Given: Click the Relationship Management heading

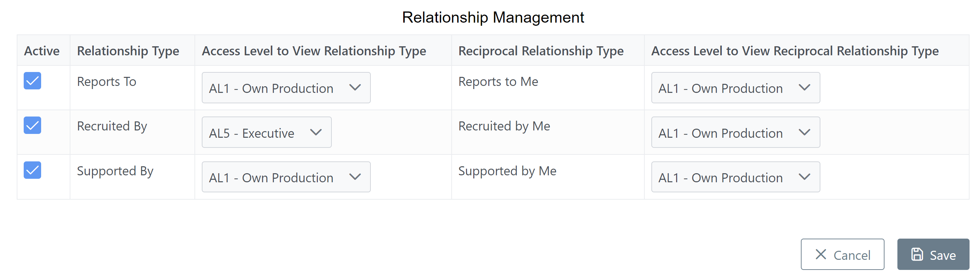Looking at the screenshot, I should pos(493,17).
